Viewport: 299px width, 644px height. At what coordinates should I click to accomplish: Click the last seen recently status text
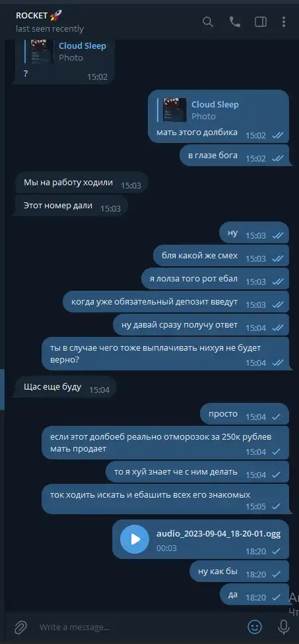[x=50, y=29]
